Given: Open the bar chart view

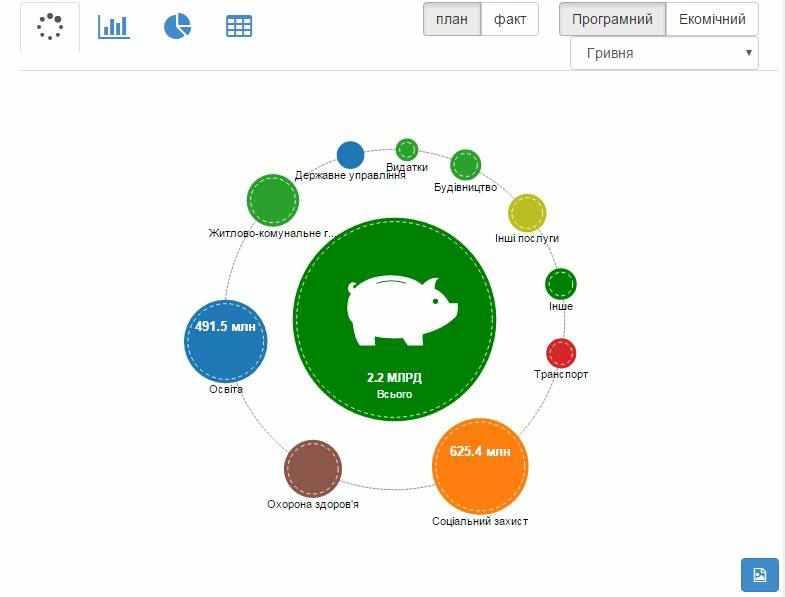Looking at the screenshot, I should 114,27.
